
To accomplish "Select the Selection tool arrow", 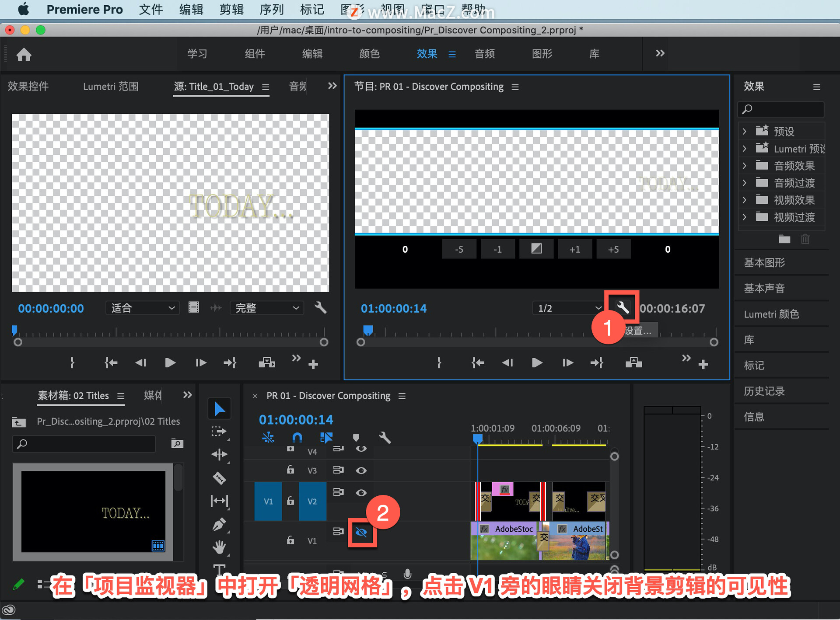I will 219,409.
